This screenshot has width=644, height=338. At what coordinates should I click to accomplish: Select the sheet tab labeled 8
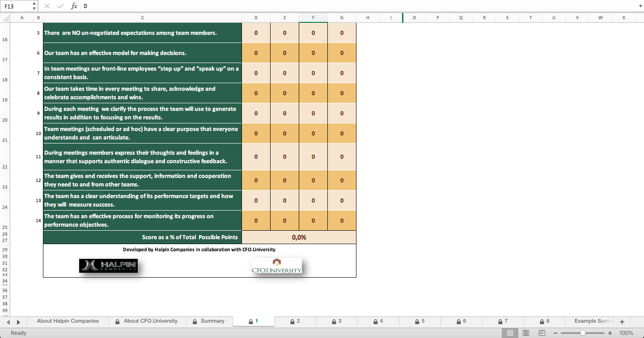point(544,321)
